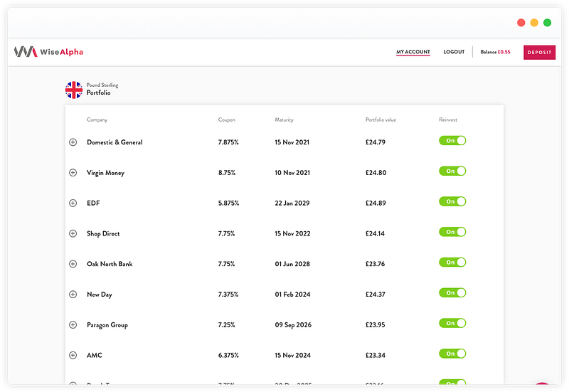Expand the AMC row details
This screenshot has width=569, height=392.
coord(73,355)
